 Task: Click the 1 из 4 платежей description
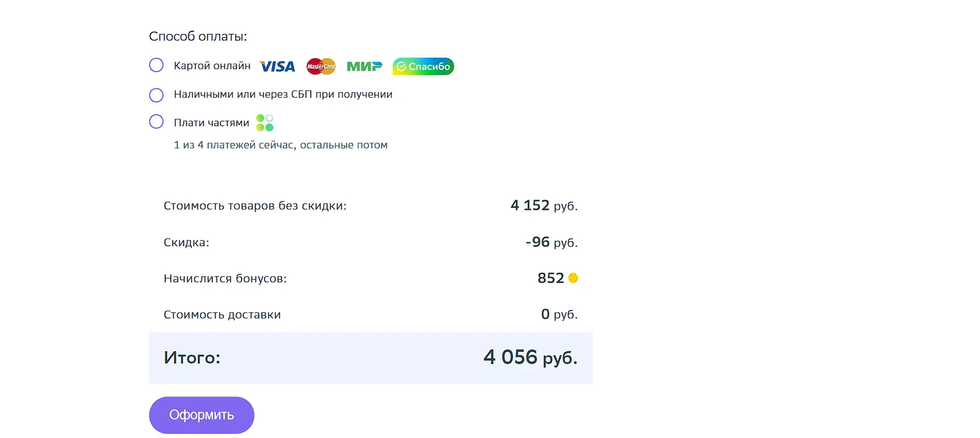coord(281,145)
